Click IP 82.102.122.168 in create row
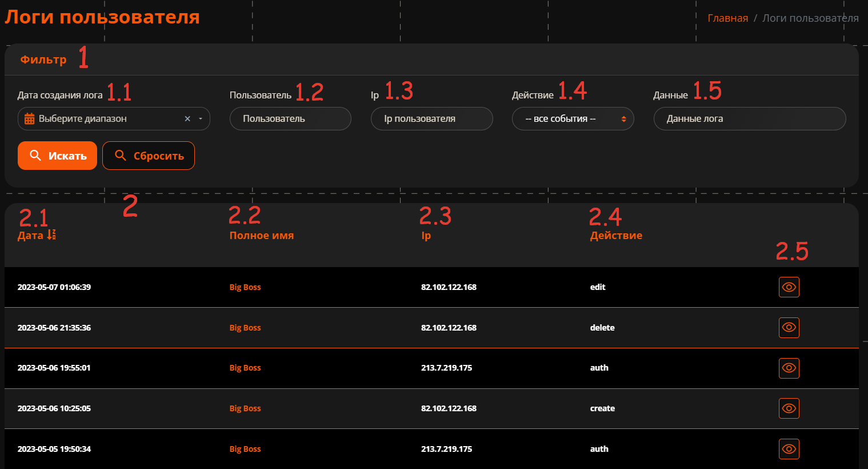Viewport: 868px width, 469px height. (x=449, y=408)
